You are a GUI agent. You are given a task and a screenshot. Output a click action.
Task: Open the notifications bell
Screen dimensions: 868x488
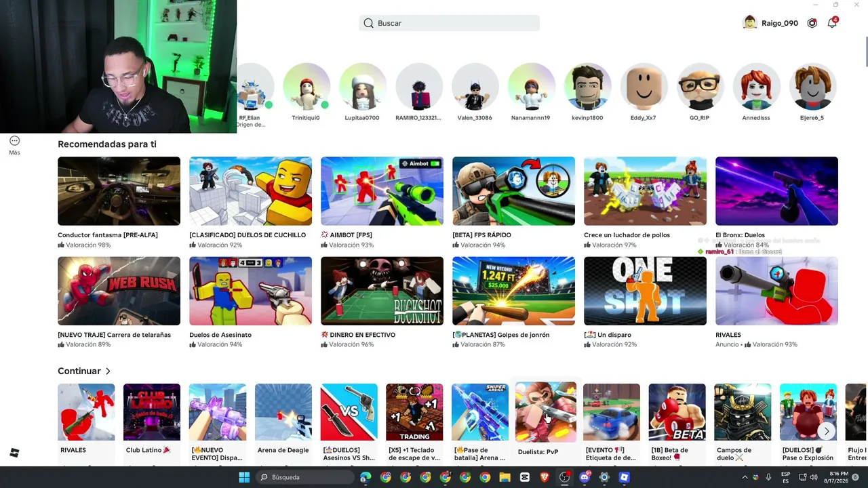pos(832,23)
